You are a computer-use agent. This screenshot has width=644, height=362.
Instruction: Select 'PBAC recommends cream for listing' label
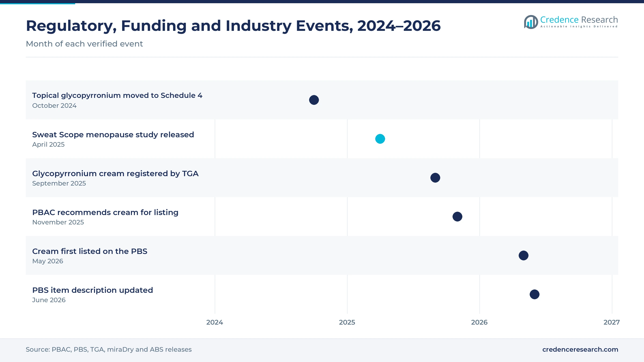click(105, 212)
